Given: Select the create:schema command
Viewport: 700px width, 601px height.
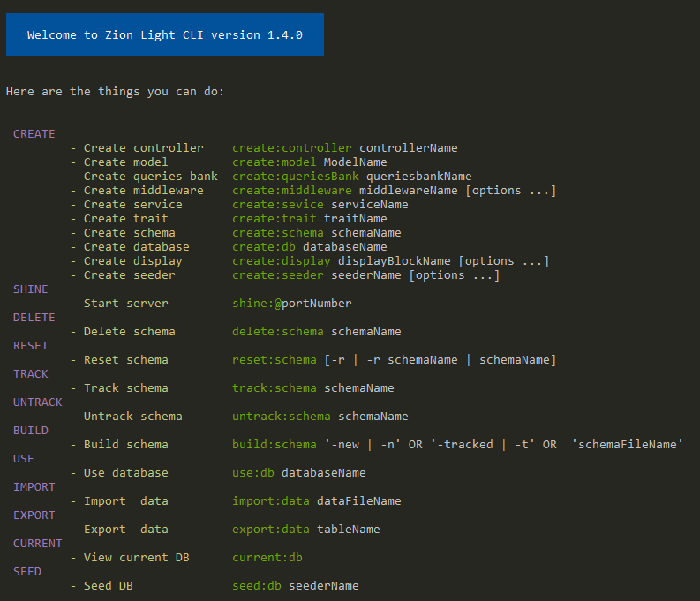Looking at the screenshot, I should click(x=278, y=232).
